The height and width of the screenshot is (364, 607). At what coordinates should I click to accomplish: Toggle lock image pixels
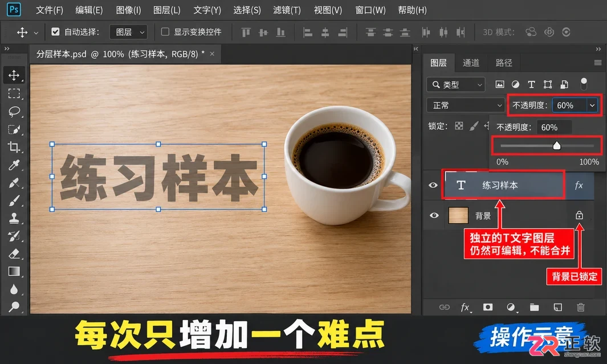click(x=474, y=126)
